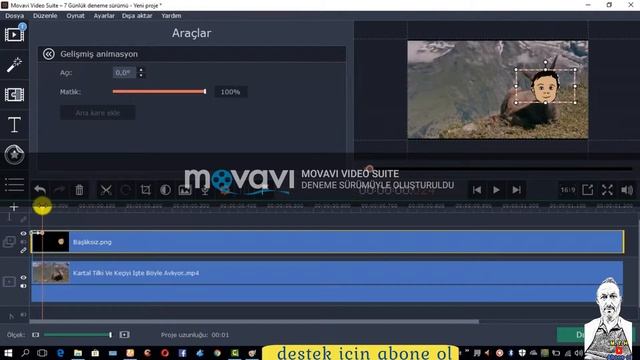This screenshot has width=640, height=360.
Task: Decrease the Açı angle value
Action: (x=141, y=75)
